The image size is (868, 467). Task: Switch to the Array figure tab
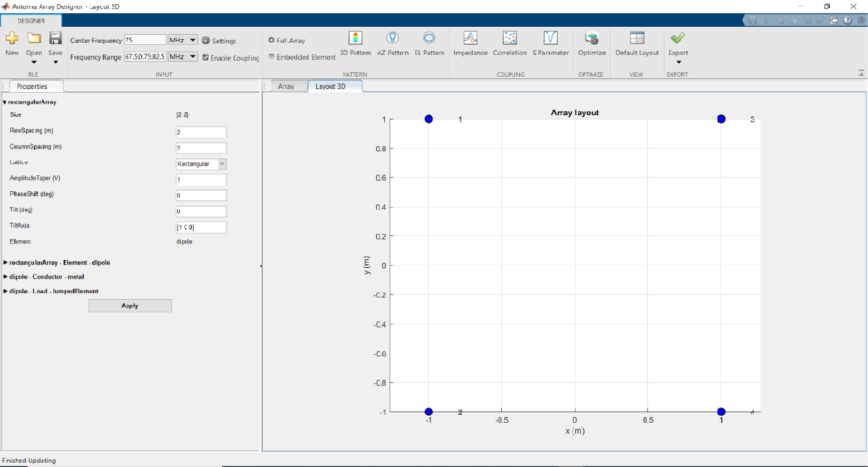286,86
